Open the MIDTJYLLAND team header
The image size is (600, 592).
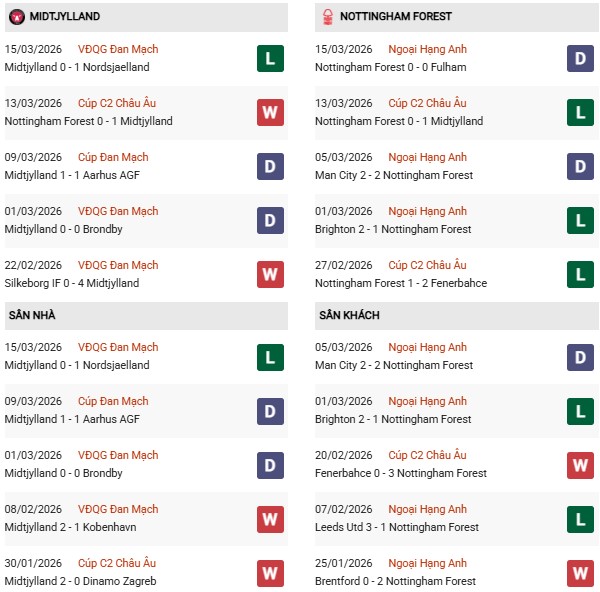(x=64, y=17)
